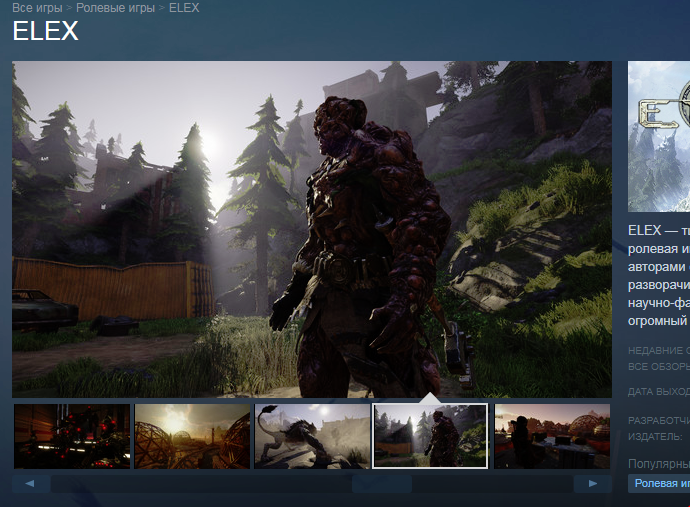Click the main ELEX screenshot with the mutant
This screenshot has height=507, width=690.
[x=312, y=229]
